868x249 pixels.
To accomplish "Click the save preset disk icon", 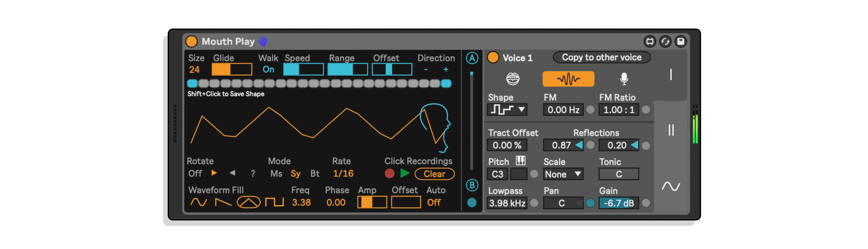I will coord(681,42).
